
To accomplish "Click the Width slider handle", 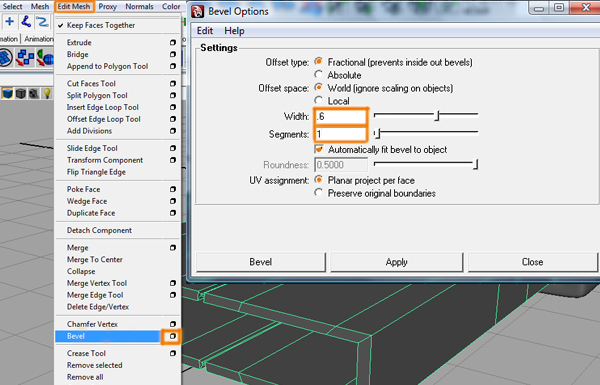I will (437, 115).
